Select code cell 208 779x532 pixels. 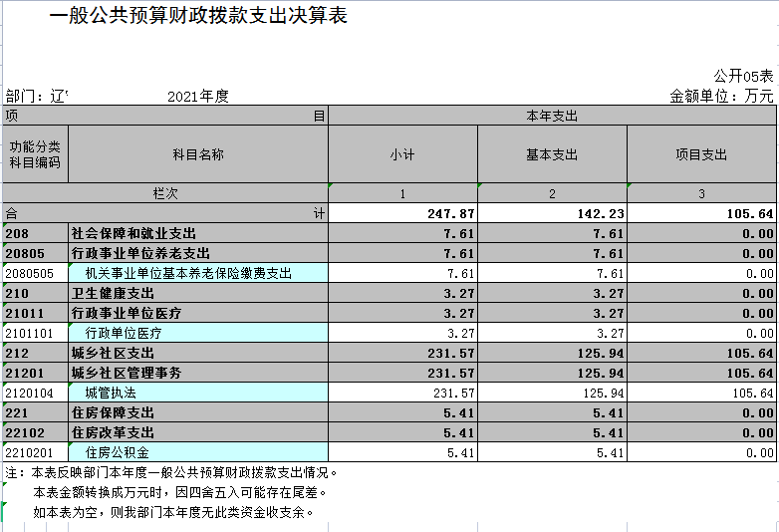(x=35, y=233)
